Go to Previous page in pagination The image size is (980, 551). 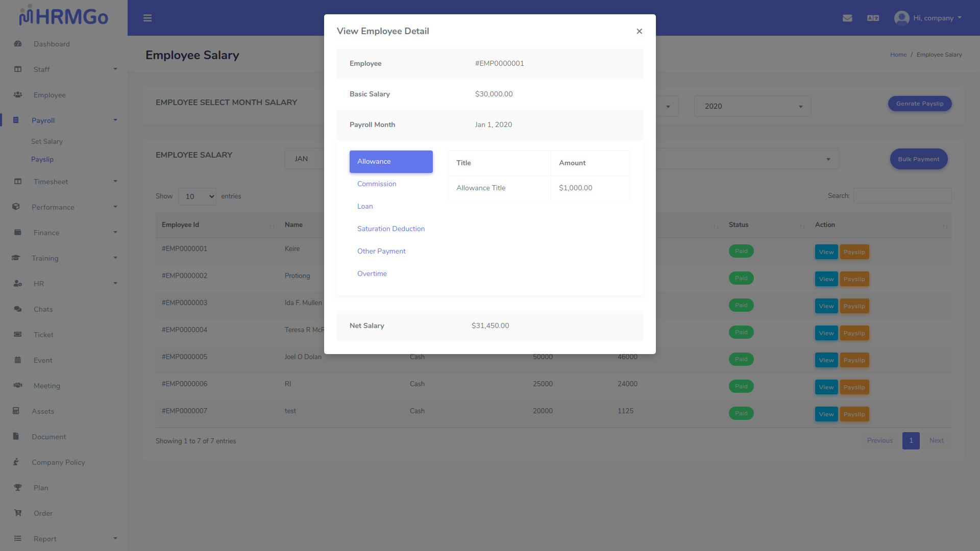(880, 441)
